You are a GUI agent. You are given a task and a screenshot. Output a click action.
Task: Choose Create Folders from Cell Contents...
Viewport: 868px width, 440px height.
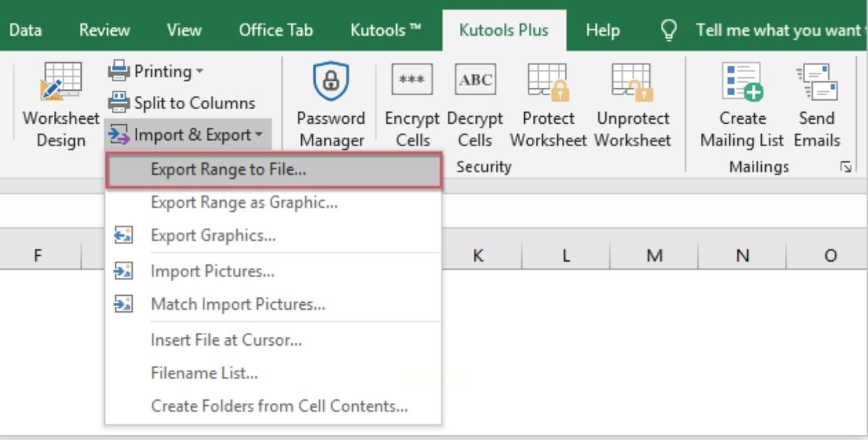coord(273,405)
